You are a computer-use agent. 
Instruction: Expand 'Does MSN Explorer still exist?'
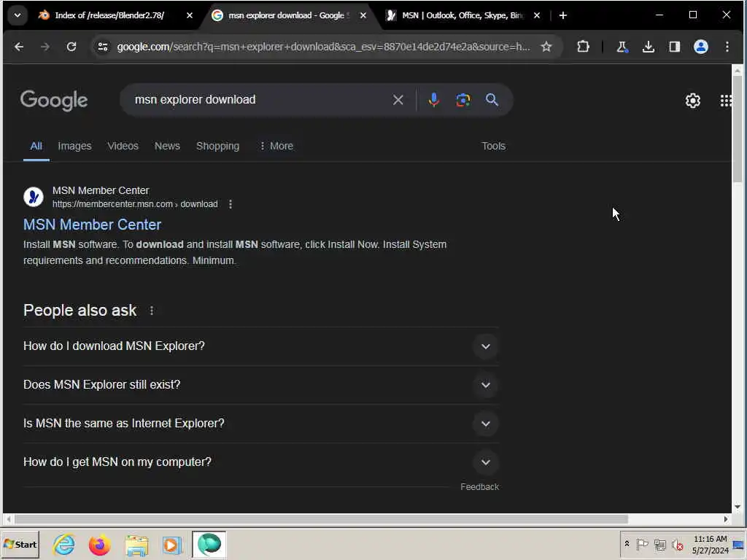260,385
